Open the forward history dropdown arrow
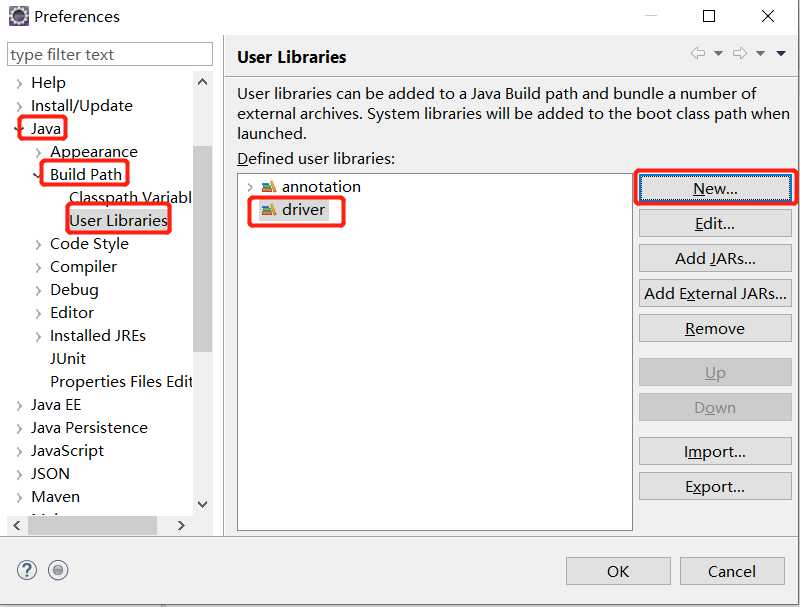 coord(760,53)
